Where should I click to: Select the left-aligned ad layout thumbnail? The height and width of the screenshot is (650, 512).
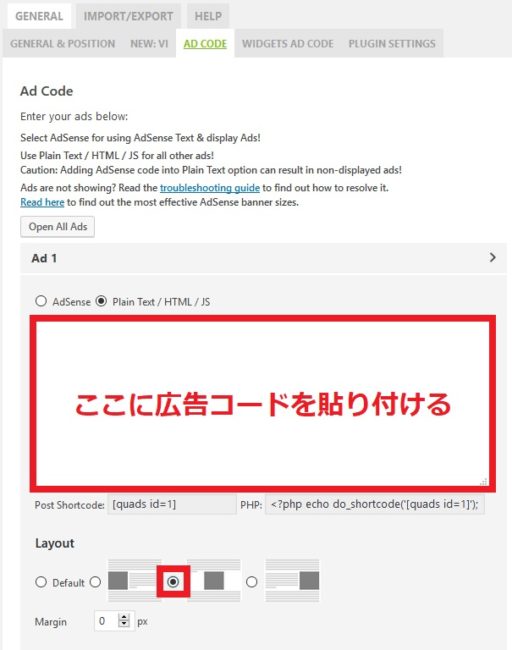tap(132, 580)
